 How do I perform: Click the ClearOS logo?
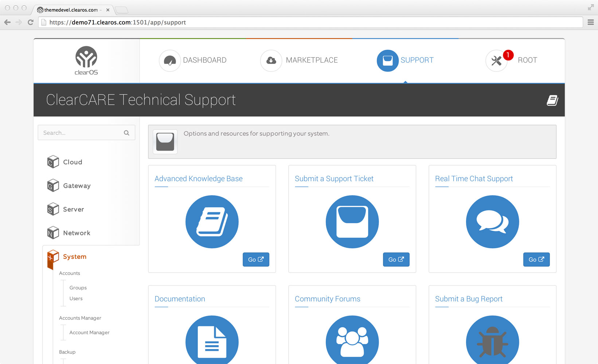point(86,61)
